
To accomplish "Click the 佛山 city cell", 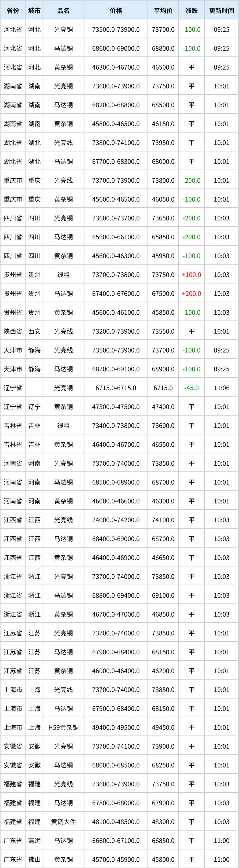I will tap(34, 860).
